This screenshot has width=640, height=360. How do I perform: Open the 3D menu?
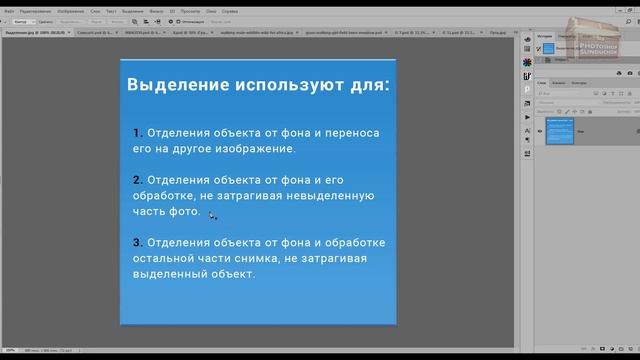(172, 11)
